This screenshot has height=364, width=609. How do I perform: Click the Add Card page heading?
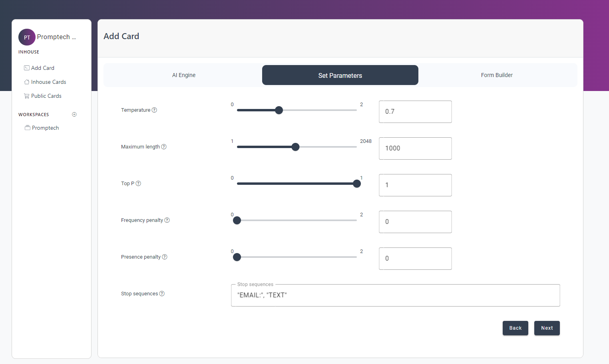121,36
